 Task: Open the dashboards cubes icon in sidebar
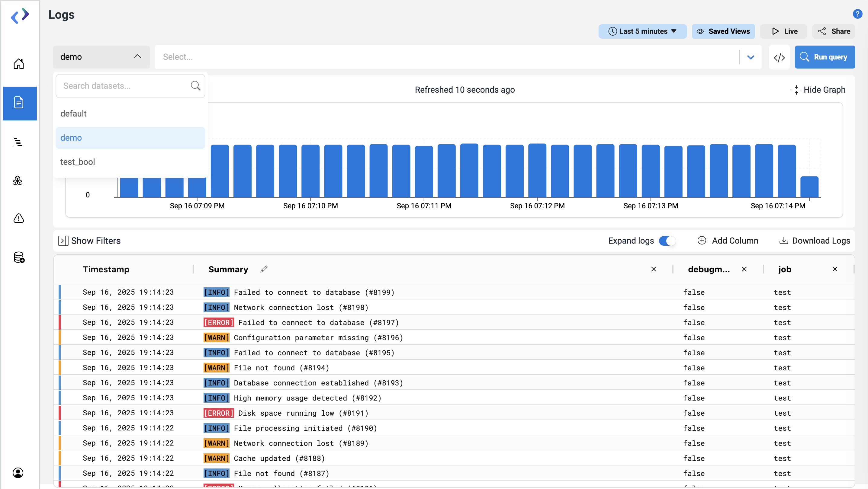coord(18,181)
